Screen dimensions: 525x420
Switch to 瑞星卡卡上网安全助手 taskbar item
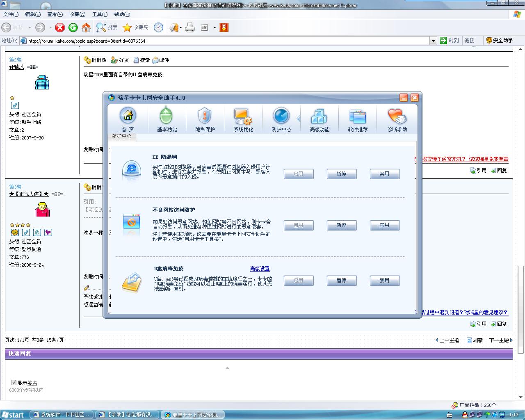click(x=193, y=415)
